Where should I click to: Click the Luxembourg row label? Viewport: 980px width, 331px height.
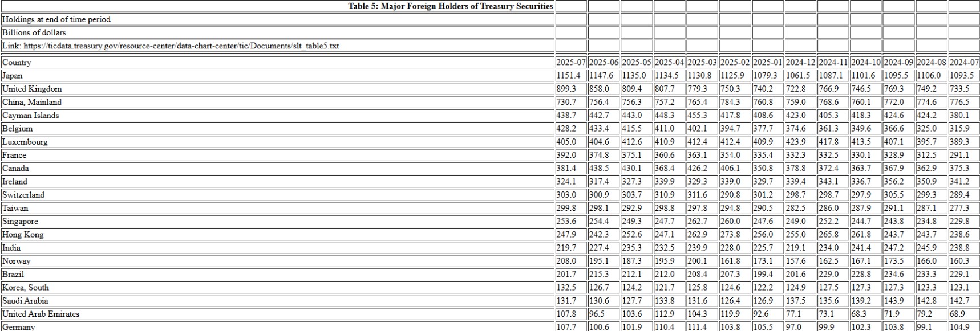[25, 142]
